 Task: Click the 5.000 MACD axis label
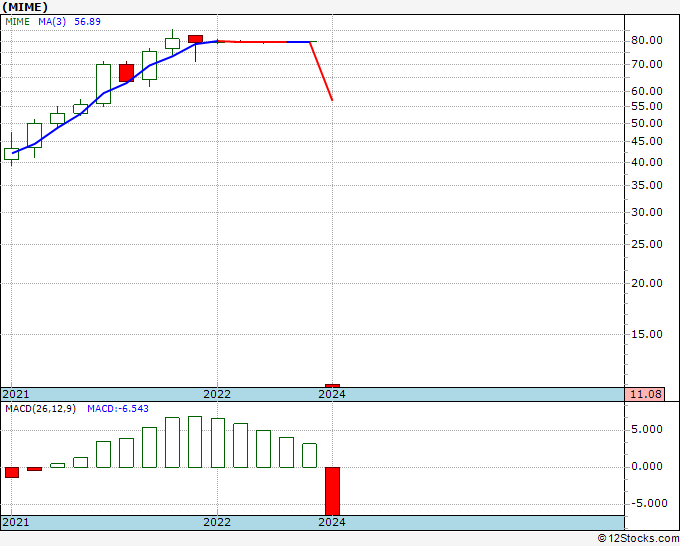[x=647, y=429]
